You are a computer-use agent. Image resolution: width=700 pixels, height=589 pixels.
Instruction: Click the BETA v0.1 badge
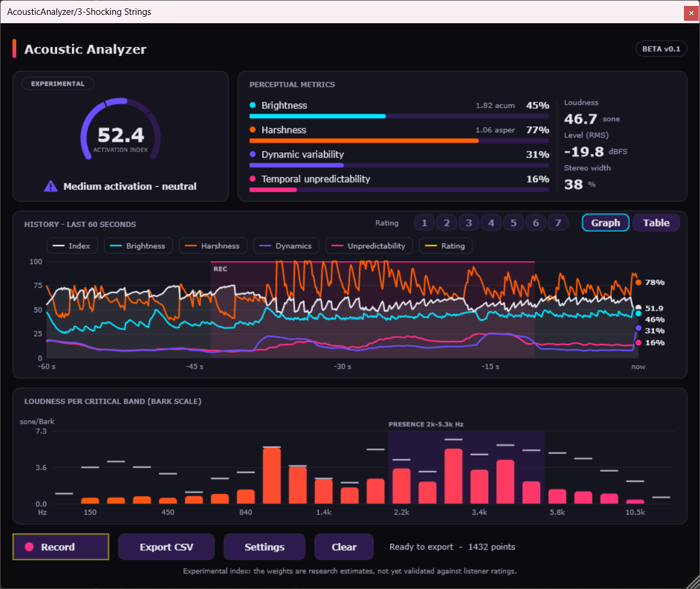point(661,49)
